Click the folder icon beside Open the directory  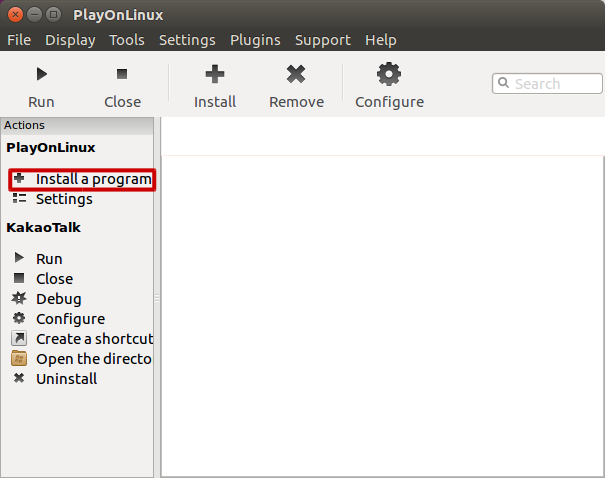[19, 358]
